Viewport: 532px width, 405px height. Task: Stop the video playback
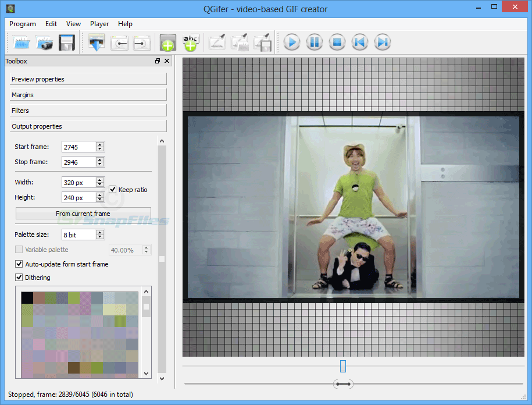click(337, 42)
